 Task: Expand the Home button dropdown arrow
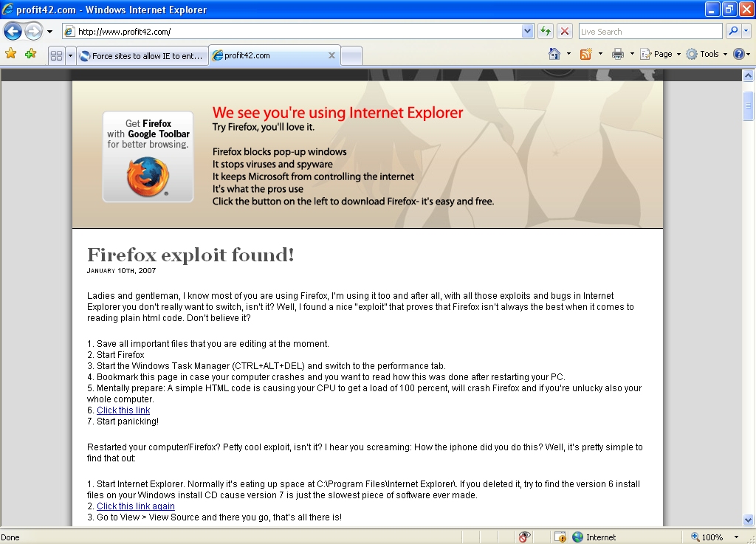click(x=568, y=54)
